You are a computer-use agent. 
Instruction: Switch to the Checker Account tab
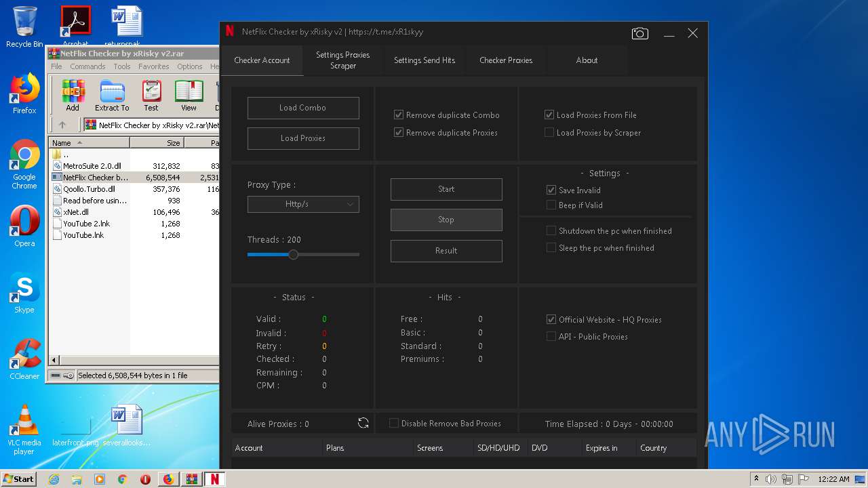click(262, 60)
